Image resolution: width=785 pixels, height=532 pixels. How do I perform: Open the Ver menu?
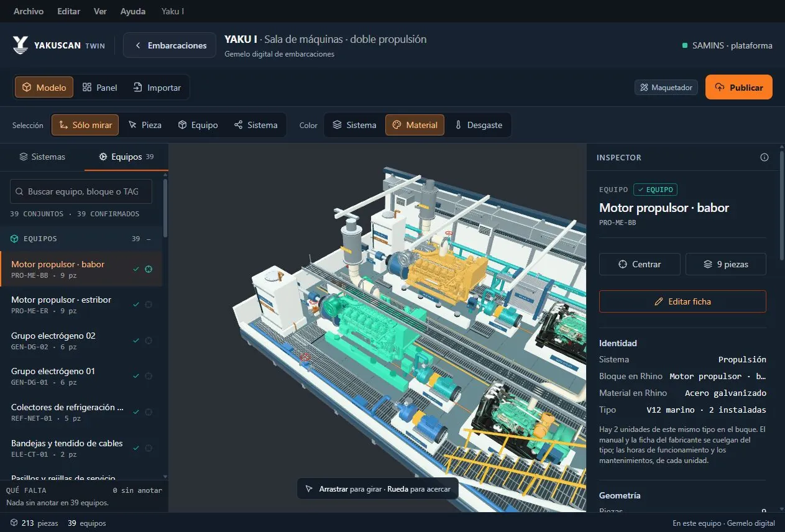pyautogui.click(x=100, y=11)
